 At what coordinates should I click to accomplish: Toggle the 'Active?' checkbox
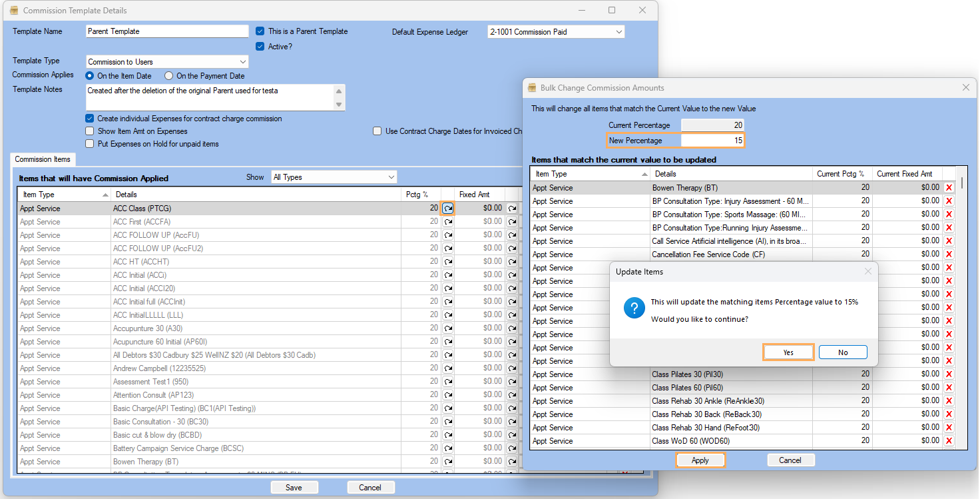click(261, 47)
